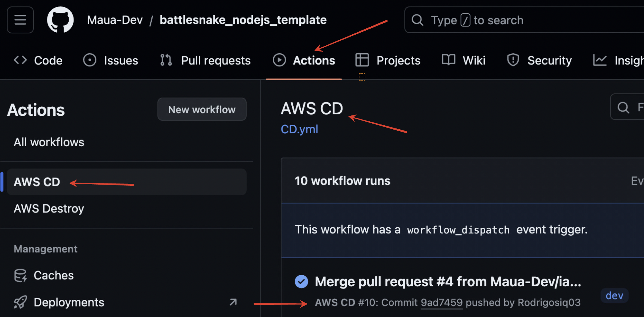Click the success checkmark status icon
644x317 pixels.
(x=301, y=282)
